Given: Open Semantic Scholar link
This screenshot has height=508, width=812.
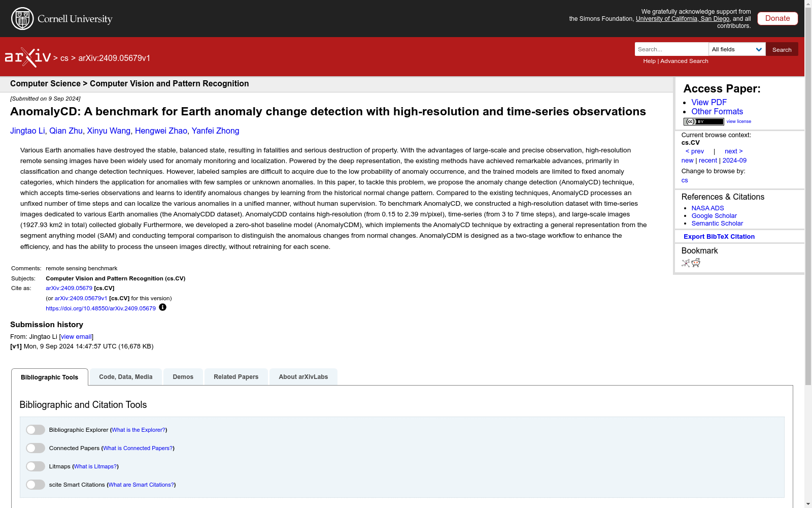Looking at the screenshot, I should click(717, 224).
